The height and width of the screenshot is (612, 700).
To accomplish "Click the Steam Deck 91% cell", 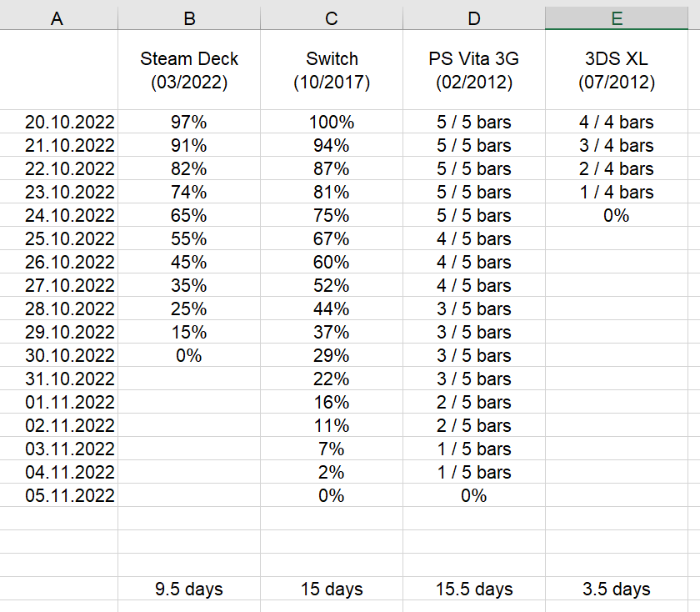I will tap(189, 145).
